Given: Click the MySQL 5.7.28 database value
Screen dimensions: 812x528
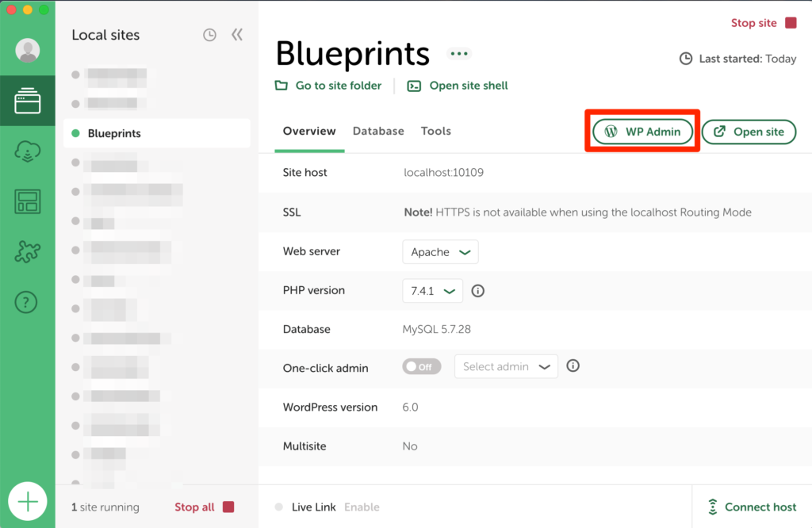Looking at the screenshot, I should click(x=437, y=329).
